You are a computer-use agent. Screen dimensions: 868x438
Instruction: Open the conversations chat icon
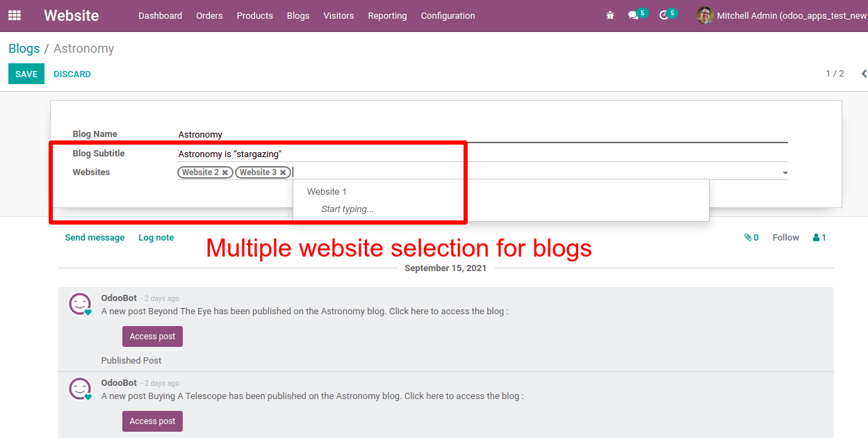[633, 15]
